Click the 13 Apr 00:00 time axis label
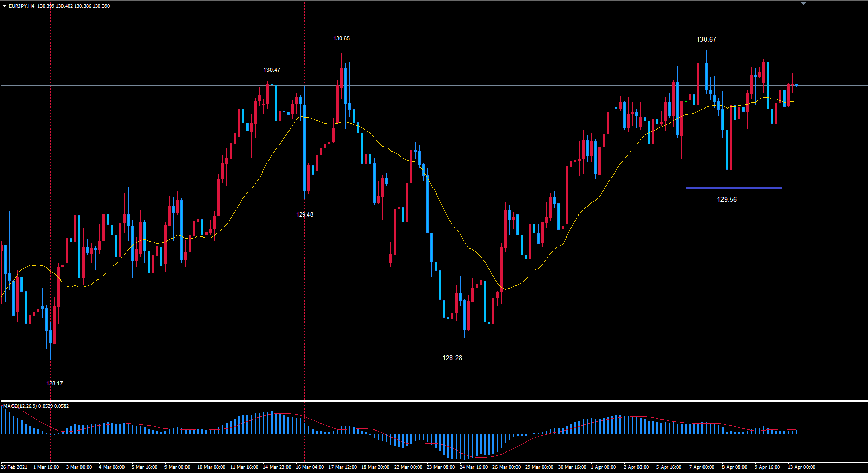The width and height of the screenshot is (868, 473). click(801, 467)
